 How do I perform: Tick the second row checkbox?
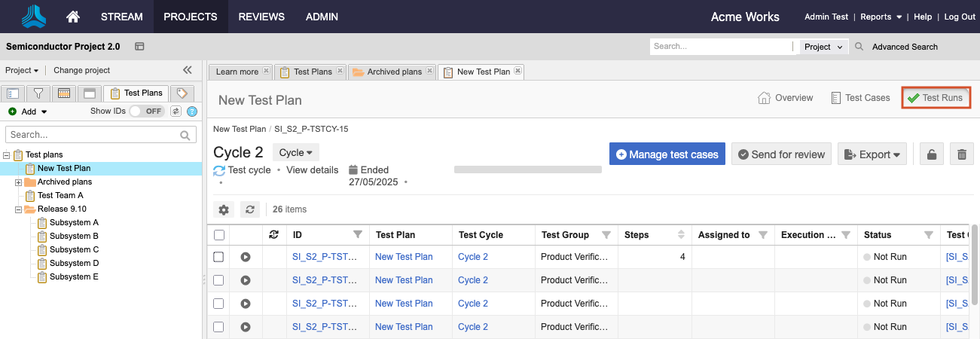(219, 280)
